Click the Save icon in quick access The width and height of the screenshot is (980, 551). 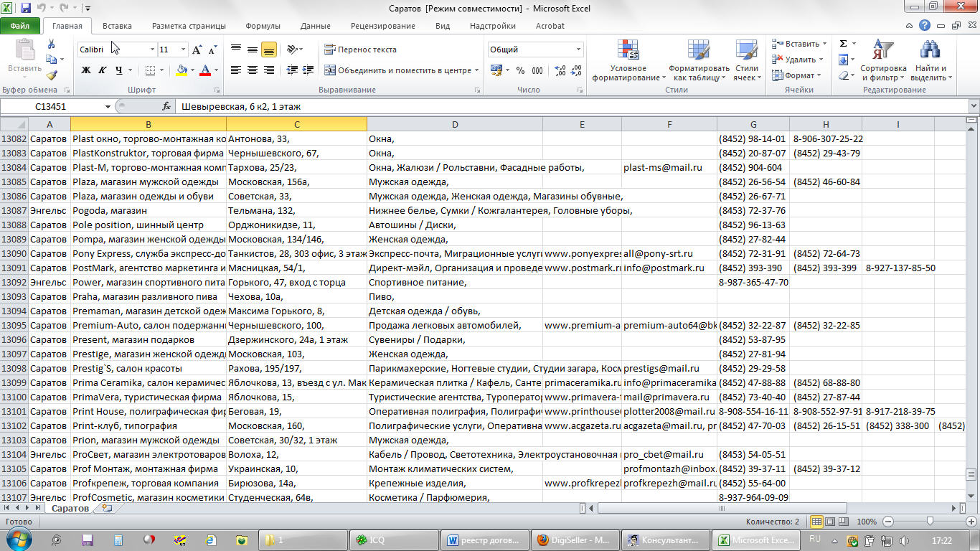click(x=26, y=9)
